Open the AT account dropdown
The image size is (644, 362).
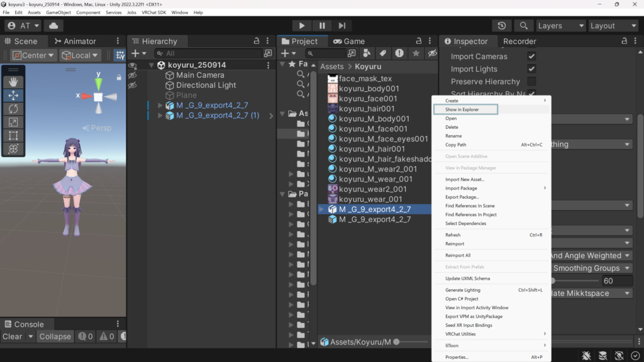click(23, 25)
